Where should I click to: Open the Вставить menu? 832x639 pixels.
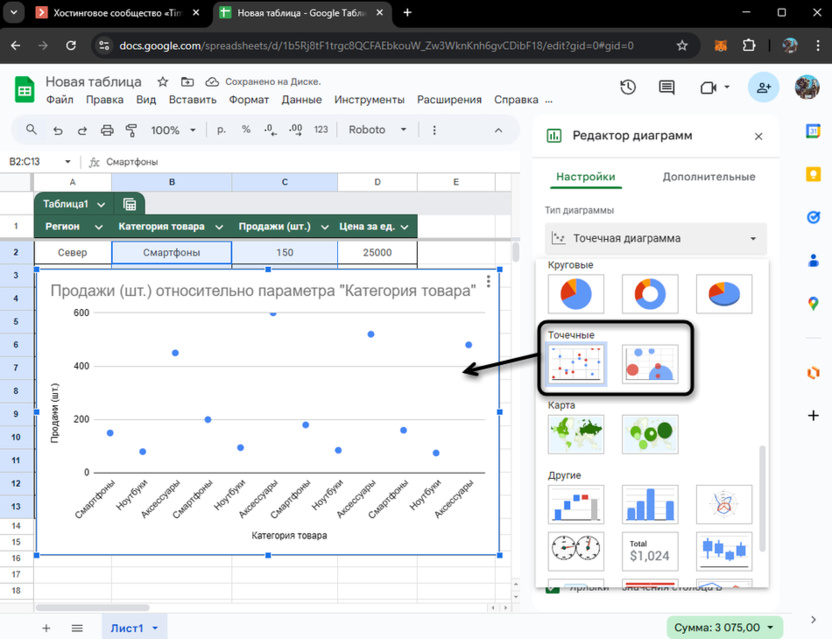(193, 100)
